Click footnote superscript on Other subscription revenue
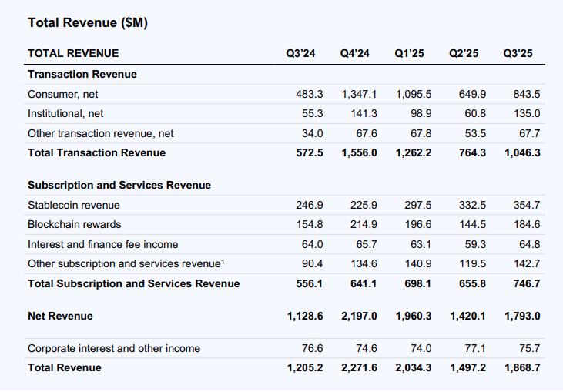563x392 pixels. pyautogui.click(x=223, y=262)
